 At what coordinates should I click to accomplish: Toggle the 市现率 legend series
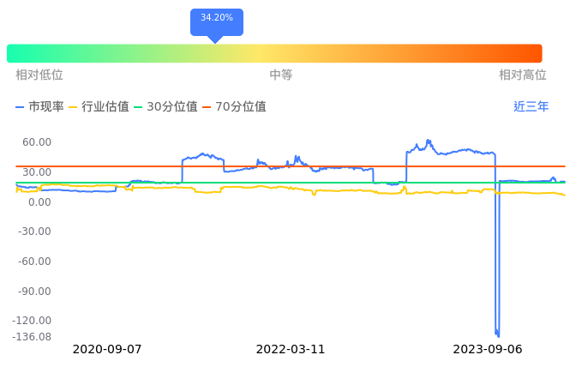39,107
